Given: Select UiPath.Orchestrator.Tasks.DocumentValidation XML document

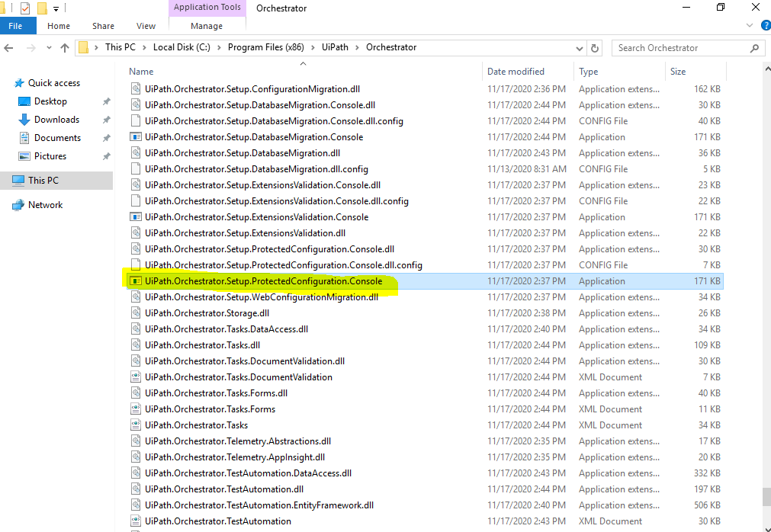Looking at the screenshot, I should coord(426,377).
